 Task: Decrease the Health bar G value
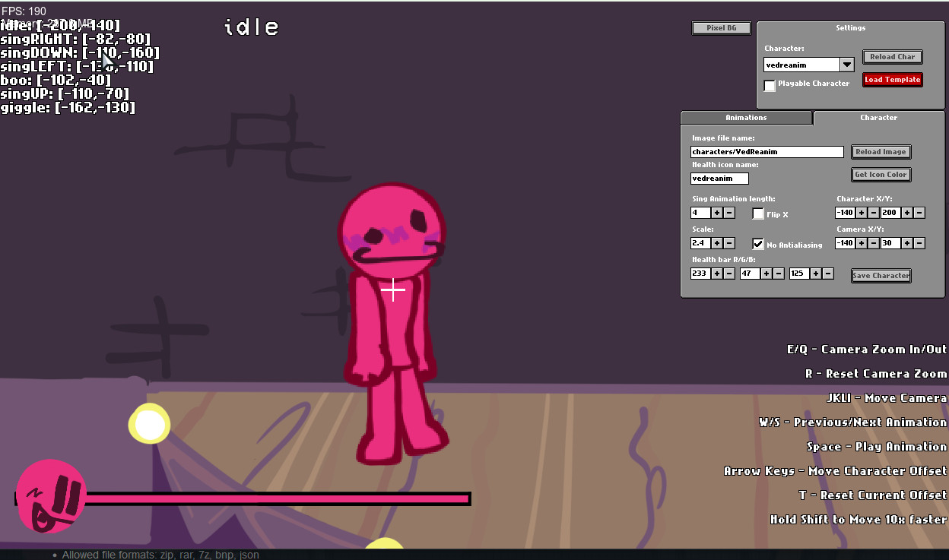pos(778,273)
